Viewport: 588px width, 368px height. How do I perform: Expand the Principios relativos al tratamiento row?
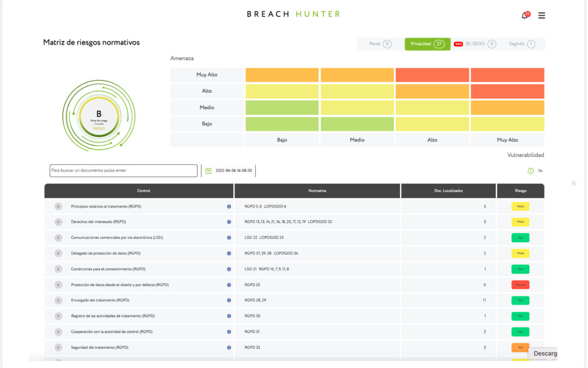[x=58, y=207]
